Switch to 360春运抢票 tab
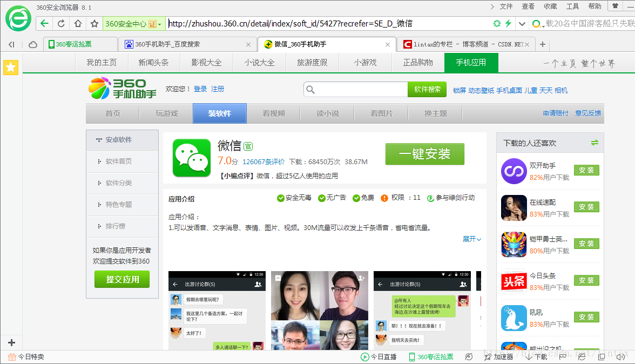This screenshot has width=635, height=364. 80,44
